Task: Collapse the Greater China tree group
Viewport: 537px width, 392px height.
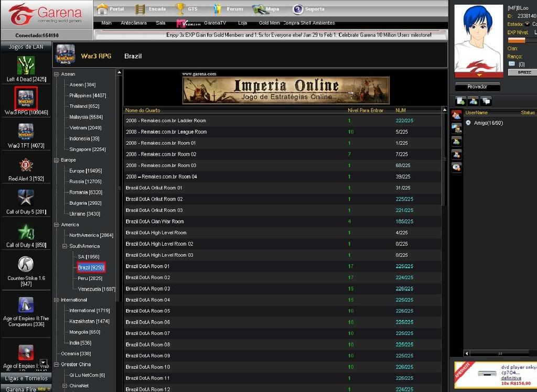Action: click(x=57, y=365)
